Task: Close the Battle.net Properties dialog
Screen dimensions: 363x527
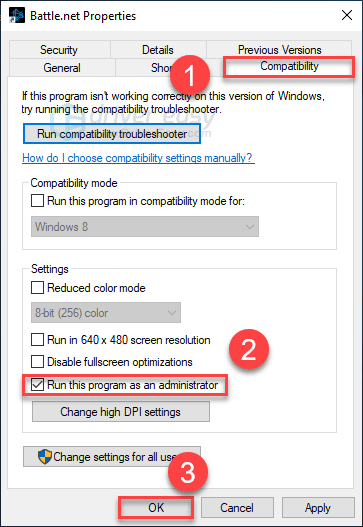Action: (x=347, y=15)
